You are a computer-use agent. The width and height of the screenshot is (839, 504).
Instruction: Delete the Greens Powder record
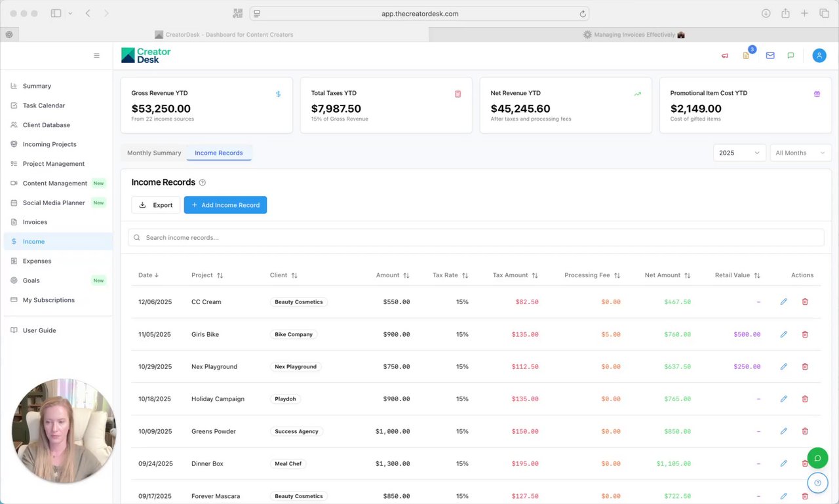click(x=805, y=431)
